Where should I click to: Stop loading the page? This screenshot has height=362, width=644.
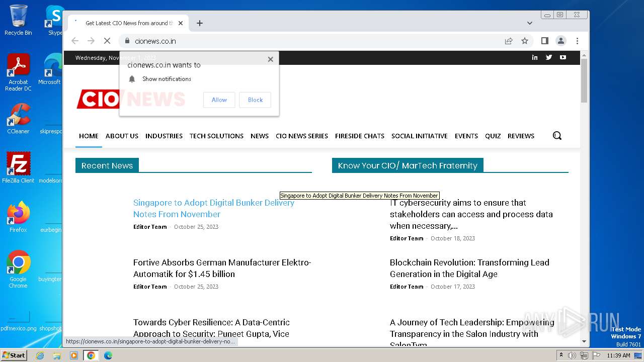click(107, 41)
